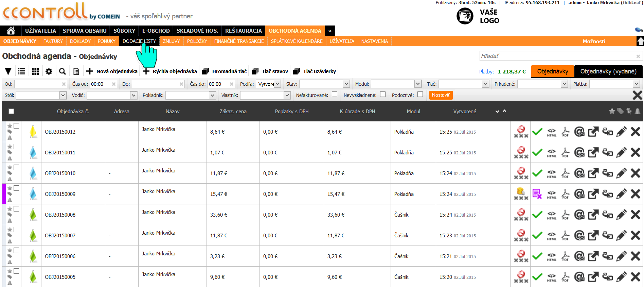Open the FAKTÚRY submenu tab
The height and width of the screenshot is (287, 644).
pyautogui.click(x=53, y=41)
